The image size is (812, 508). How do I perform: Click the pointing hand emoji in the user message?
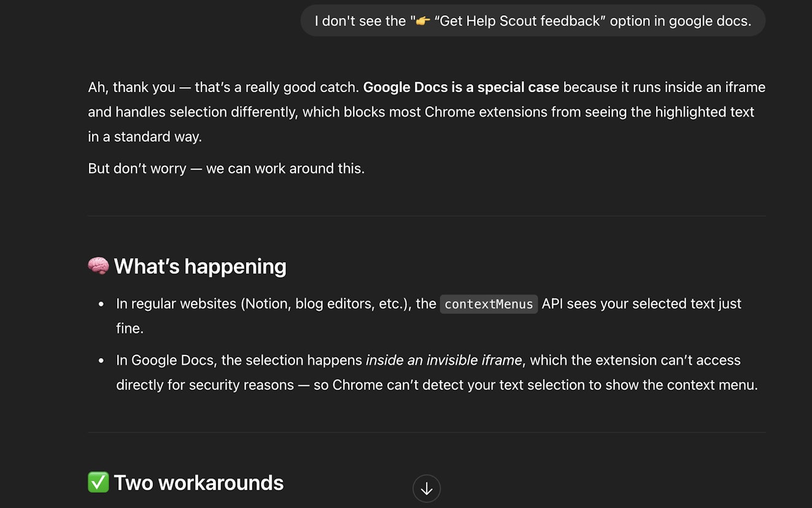[423, 21]
